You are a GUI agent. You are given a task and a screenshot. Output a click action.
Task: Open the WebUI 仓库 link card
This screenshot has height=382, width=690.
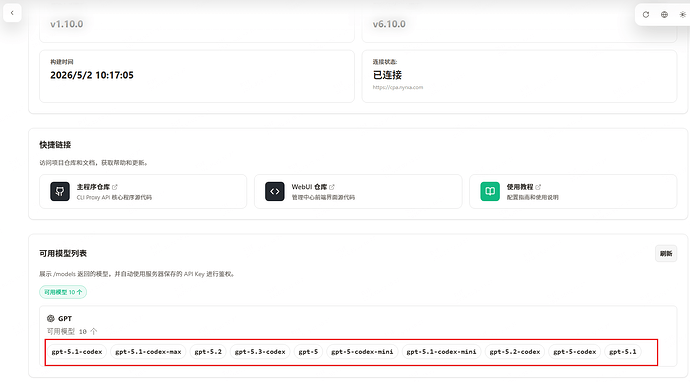click(x=358, y=191)
